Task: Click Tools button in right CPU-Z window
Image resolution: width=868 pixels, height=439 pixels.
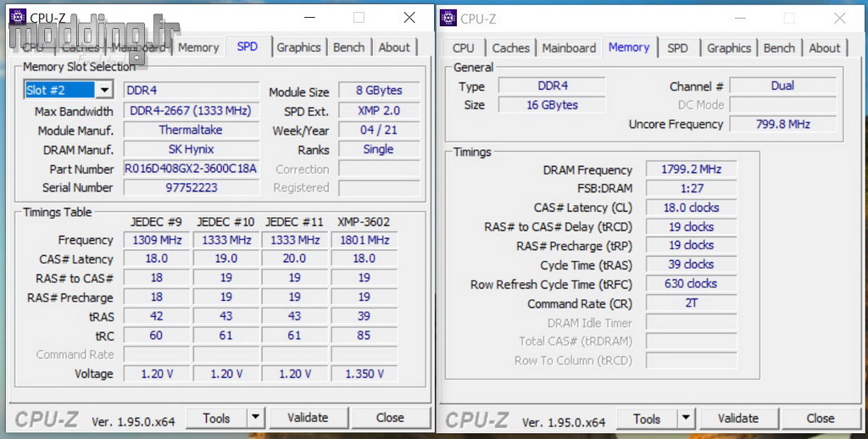Action: [647, 419]
